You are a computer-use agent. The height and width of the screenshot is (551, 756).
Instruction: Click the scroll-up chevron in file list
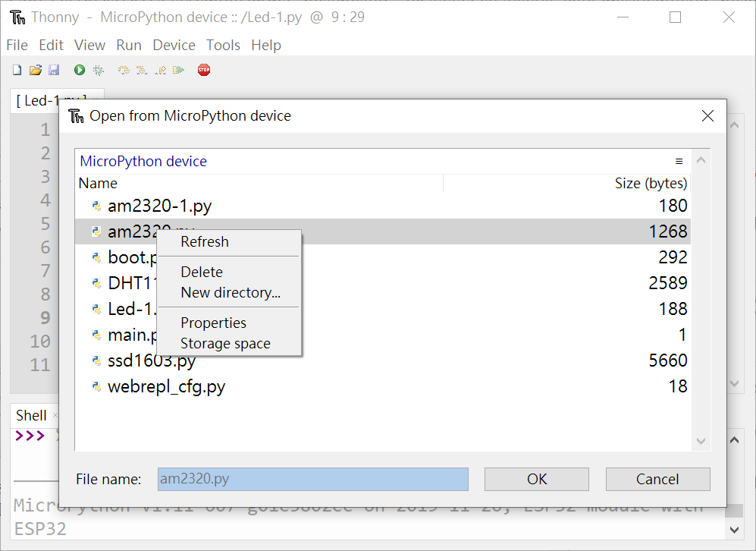pyautogui.click(x=701, y=159)
